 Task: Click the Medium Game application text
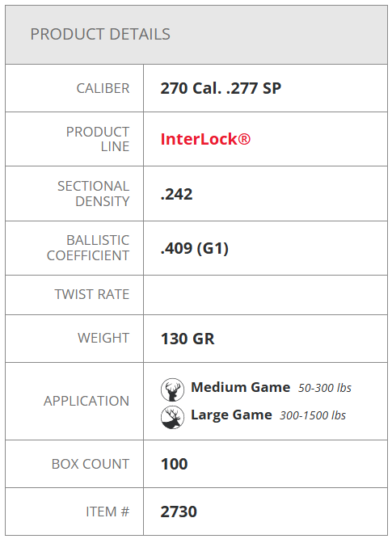point(240,387)
